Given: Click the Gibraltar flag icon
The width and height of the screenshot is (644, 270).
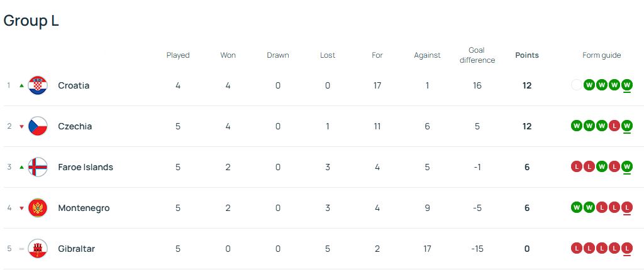Looking at the screenshot, I should 38,249.
